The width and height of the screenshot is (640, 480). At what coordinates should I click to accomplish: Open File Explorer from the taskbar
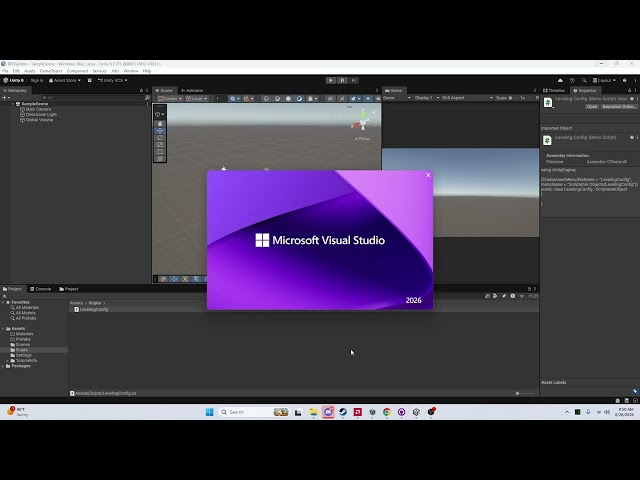pos(313,412)
